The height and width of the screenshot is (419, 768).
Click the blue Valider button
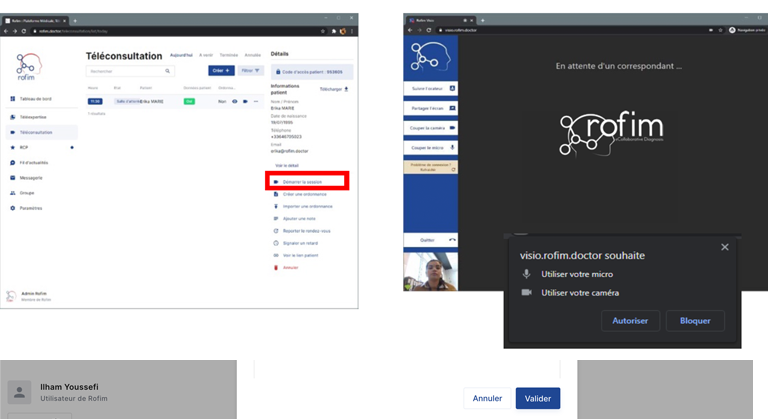pos(538,398)
